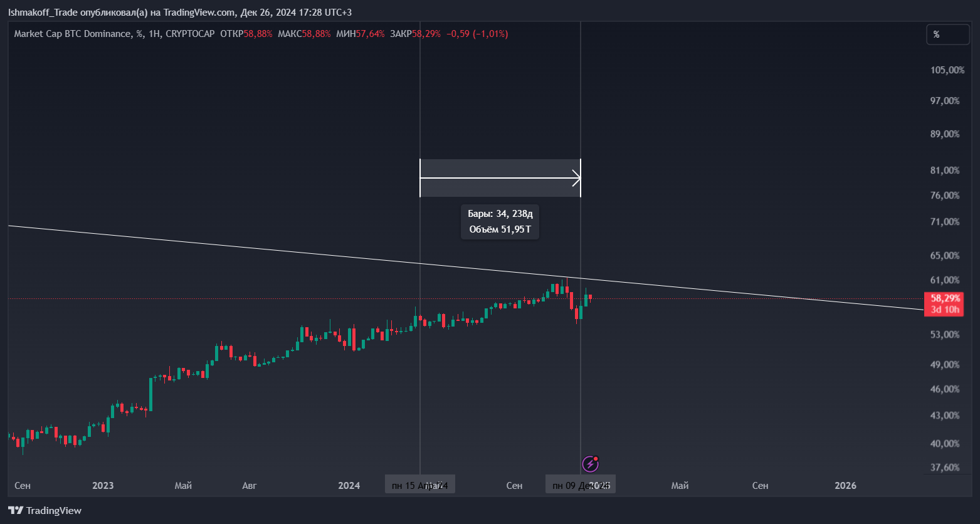The image size is (980, 524).
Task: Click the purple lightning event icon
Action: coord(590,464)
